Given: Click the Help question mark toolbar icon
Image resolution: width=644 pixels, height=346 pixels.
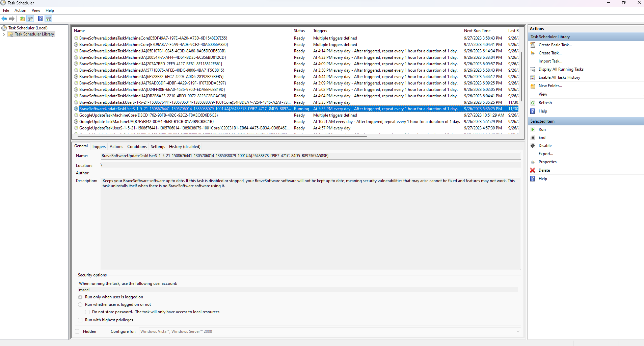Looking at the screenshot, I should (40, 19).
